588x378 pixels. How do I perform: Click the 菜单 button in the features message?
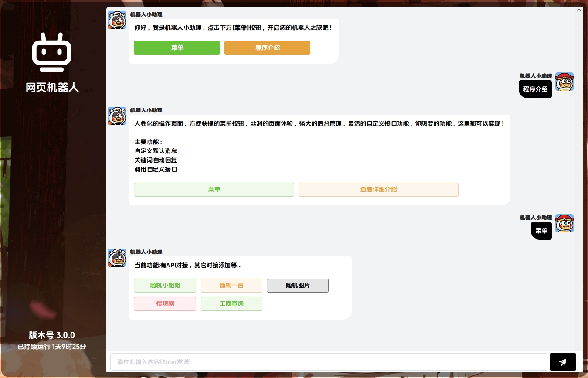tap(214, 189)
